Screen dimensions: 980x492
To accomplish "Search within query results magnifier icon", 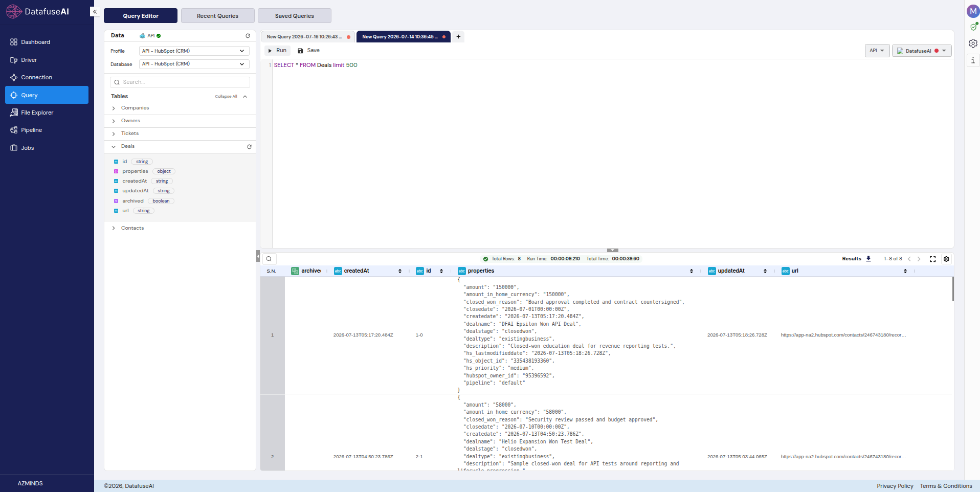I will tap(269, 259).
